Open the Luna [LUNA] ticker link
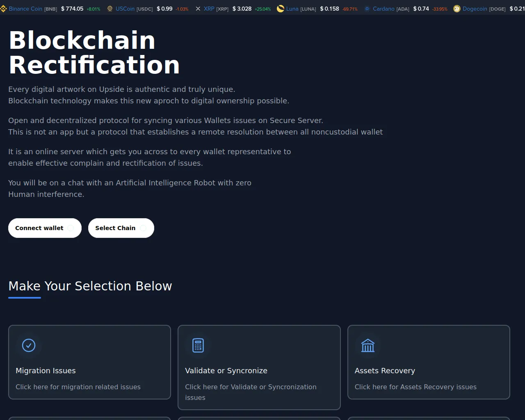Viewport: 525px width, 420px height. click(x=301, y=9)
